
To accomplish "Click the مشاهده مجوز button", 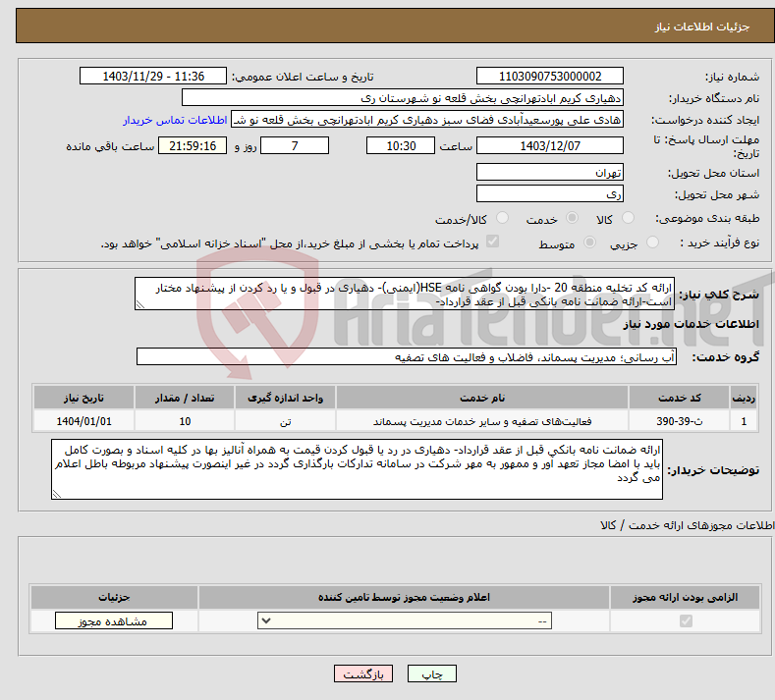I will (x=114, y=620).
